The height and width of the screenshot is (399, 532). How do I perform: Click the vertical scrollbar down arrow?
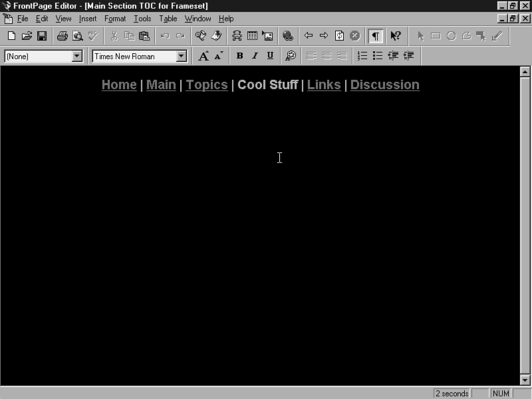point(525,380)
